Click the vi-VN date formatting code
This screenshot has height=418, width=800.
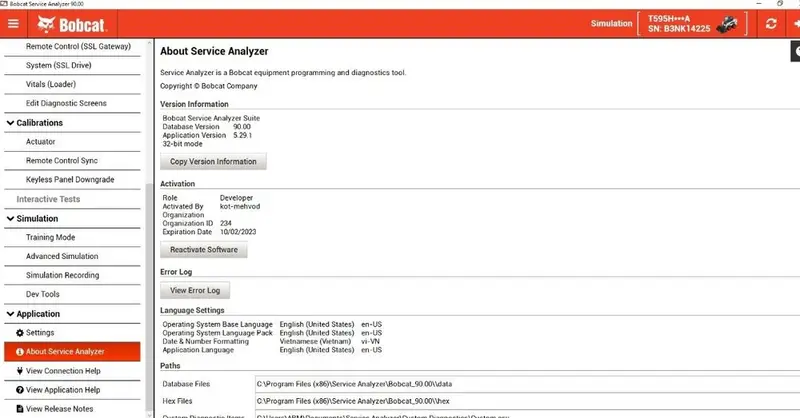[370, 341]
